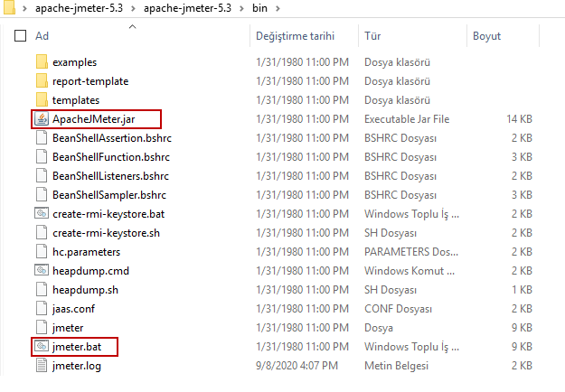565x392 pixels.
Task: Click the ApacheJMeter.jar Java icon
Action: tap(42, 119)
